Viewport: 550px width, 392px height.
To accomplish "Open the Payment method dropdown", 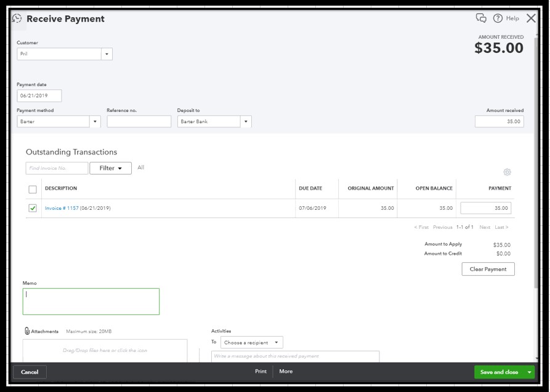I will pos(95,122).
